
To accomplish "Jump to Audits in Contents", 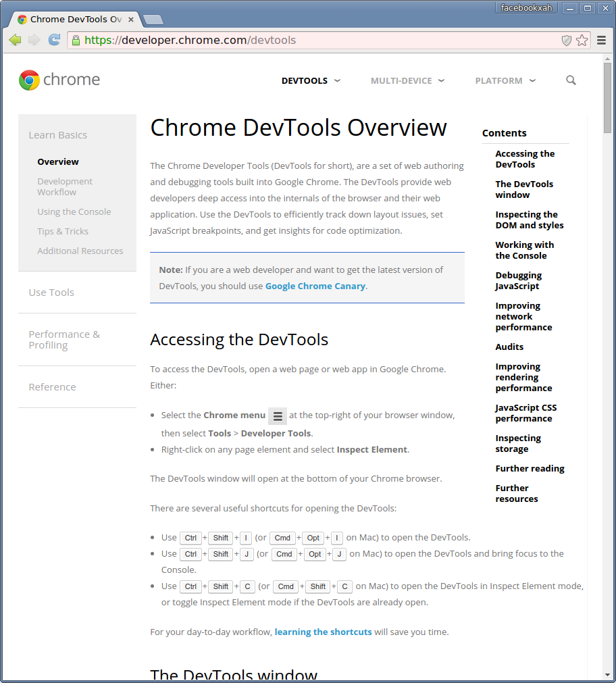I will [x=509, y=347].
